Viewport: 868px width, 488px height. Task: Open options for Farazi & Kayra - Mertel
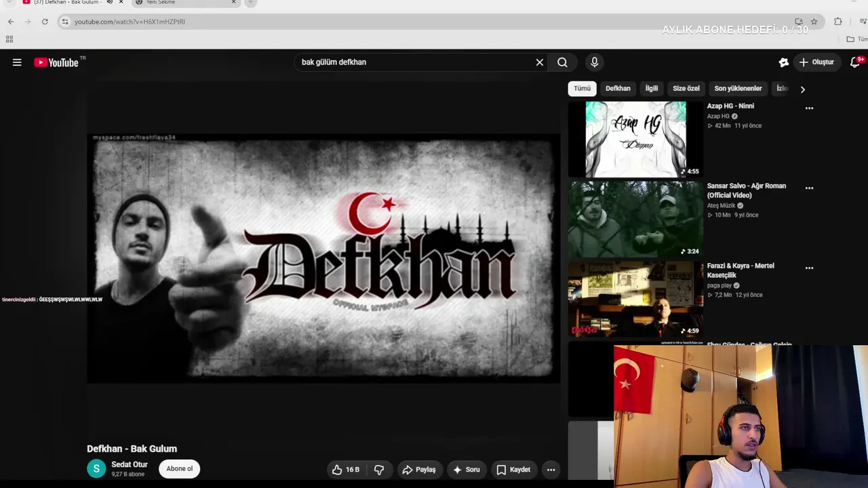click(809, 268)
